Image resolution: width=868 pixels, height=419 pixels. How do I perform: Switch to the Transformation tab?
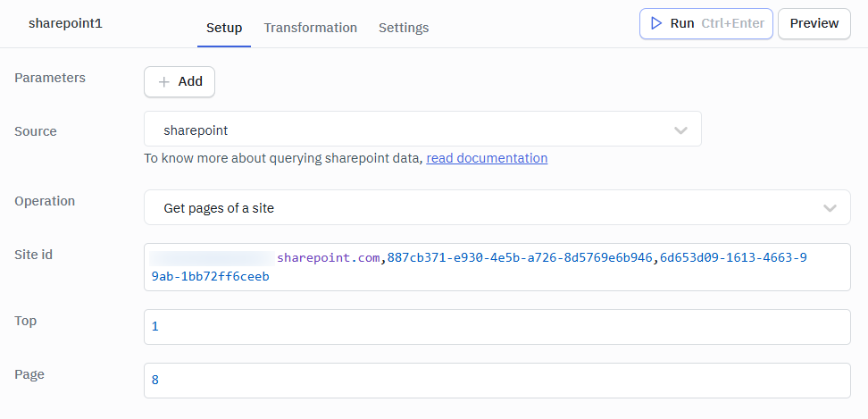[x=310, y=28]
